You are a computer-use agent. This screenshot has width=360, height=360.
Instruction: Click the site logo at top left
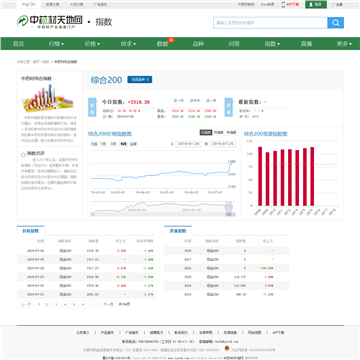point(50,22)
